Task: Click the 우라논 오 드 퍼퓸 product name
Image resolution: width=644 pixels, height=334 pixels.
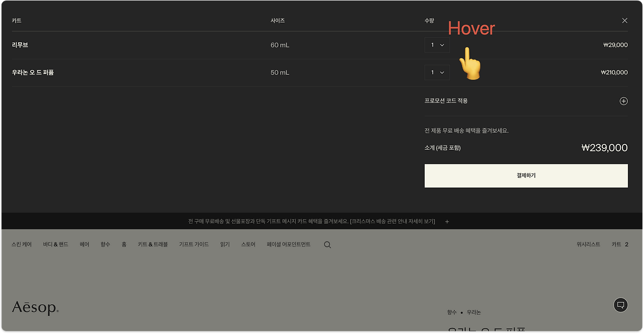Action: [x=33, y=72]
